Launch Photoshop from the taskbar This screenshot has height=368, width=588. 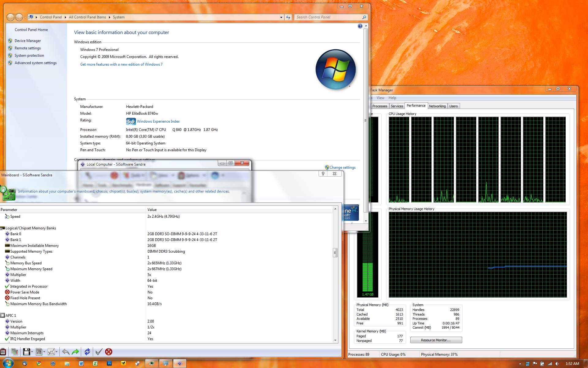tap(109, 363)
